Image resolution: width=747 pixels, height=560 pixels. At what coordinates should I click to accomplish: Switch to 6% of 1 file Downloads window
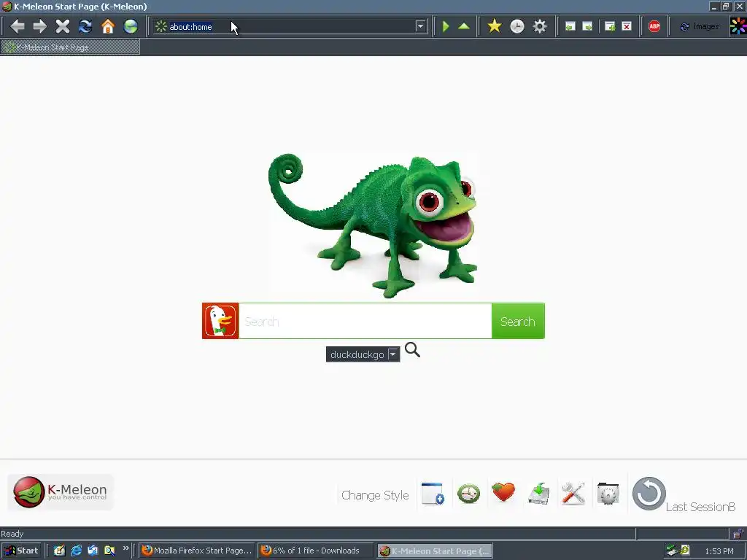315,551
